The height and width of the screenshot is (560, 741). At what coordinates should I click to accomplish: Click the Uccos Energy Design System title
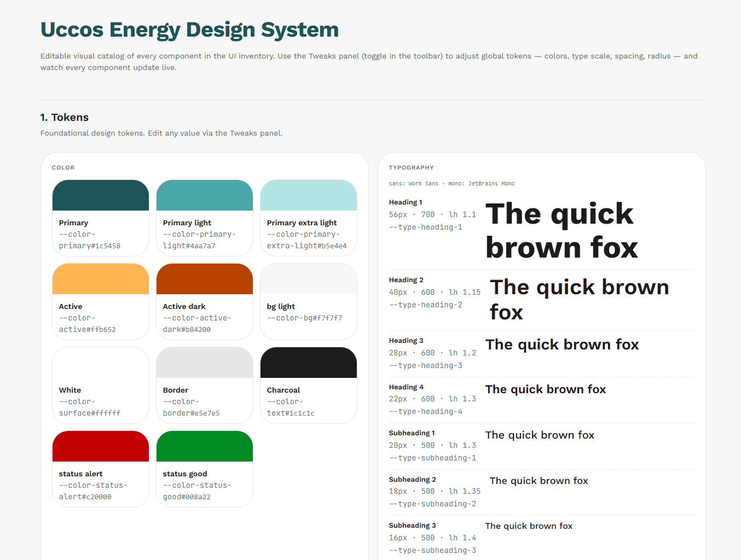click(189, 30)
